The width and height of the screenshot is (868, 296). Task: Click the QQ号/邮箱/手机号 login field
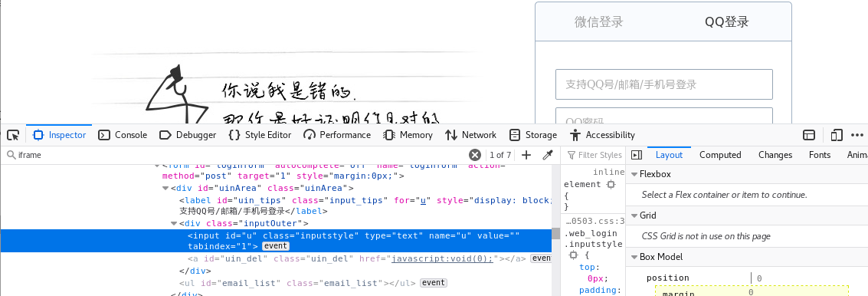(663, 84)
